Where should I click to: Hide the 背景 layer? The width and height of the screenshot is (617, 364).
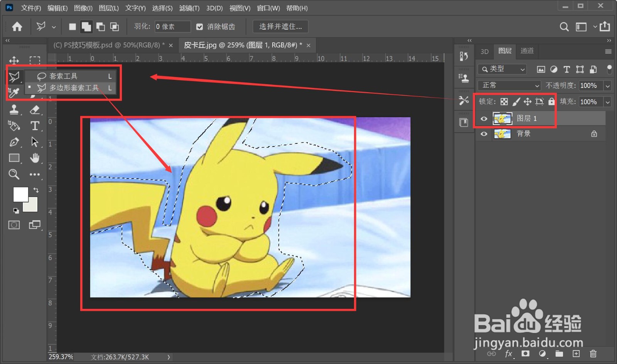point(484,134)
